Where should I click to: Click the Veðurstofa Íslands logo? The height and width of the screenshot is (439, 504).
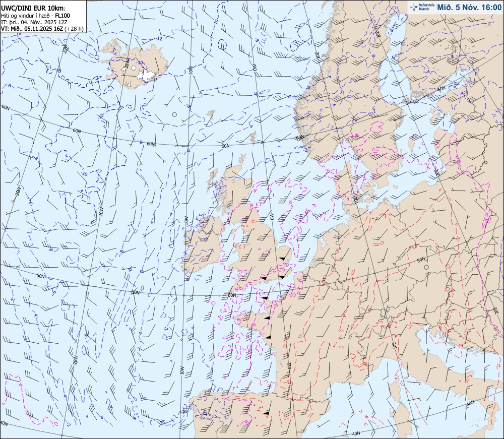[x=422, y=7]
